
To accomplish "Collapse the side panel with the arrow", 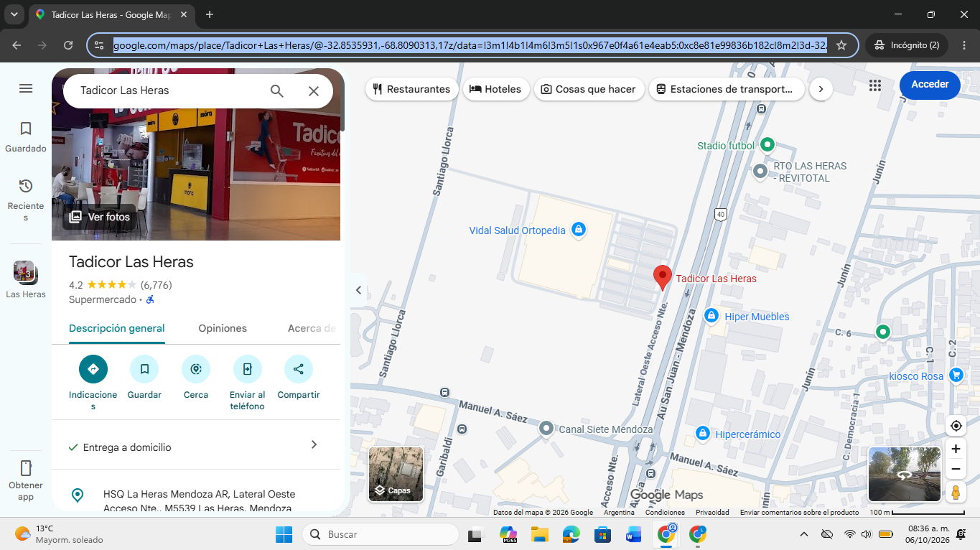I will tap(358, 290).
